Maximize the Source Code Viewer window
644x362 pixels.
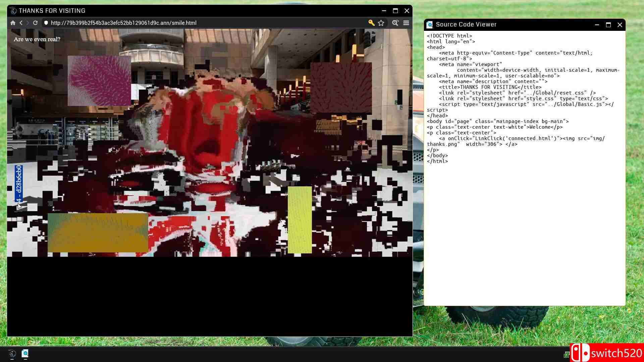click(x=608, y=25)
